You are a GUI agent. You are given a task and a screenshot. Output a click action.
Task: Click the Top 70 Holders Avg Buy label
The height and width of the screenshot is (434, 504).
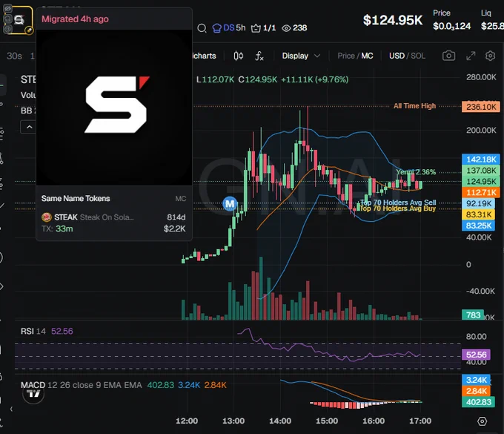point(398,208)
